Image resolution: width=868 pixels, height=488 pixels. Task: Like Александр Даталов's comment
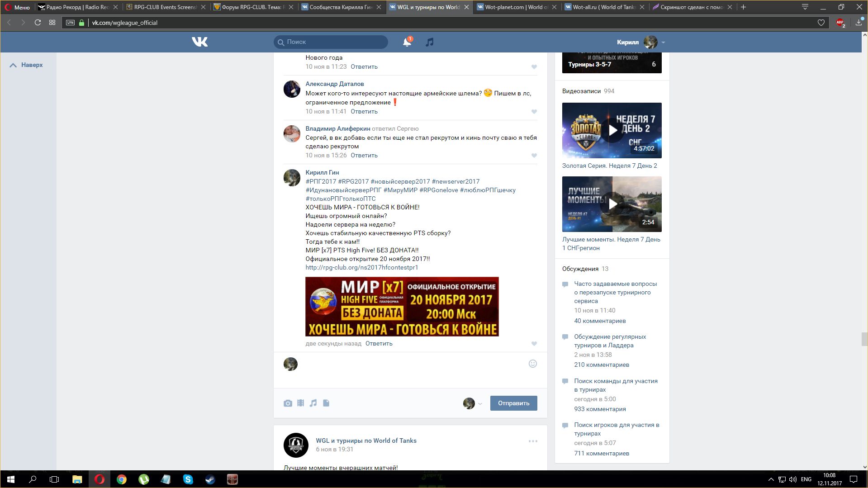534,112
